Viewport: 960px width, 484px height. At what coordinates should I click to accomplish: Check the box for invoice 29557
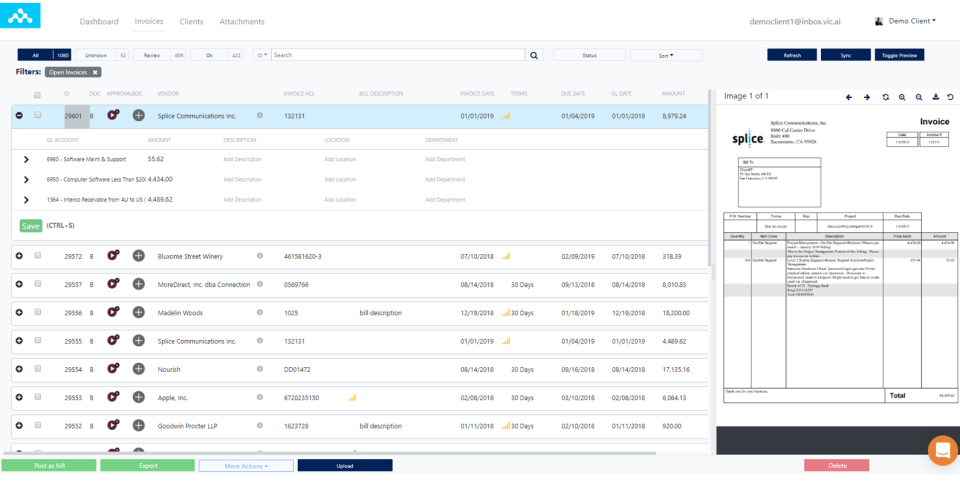coord(37,283)
